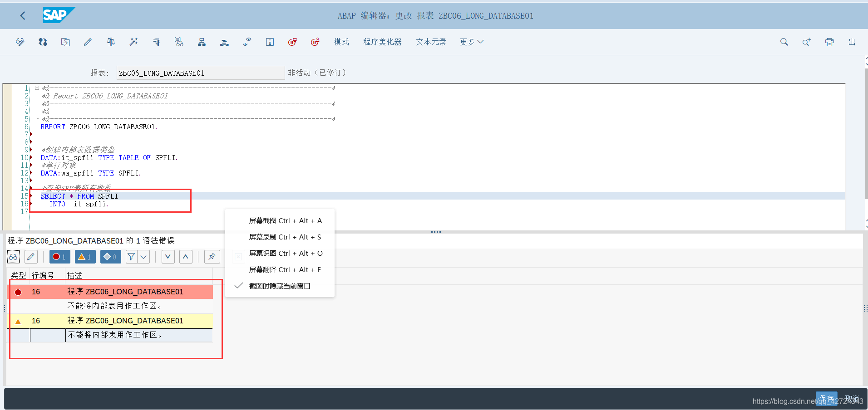This screenshot has width=868, height=410.
Task: Toggle orange warning count filter button
Action: pos(85,257)
